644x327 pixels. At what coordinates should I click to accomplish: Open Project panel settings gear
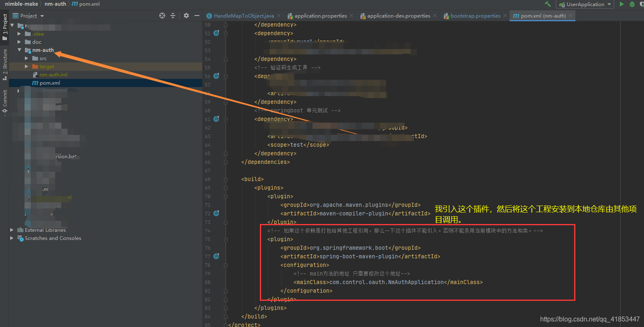(x=186, y=16)
